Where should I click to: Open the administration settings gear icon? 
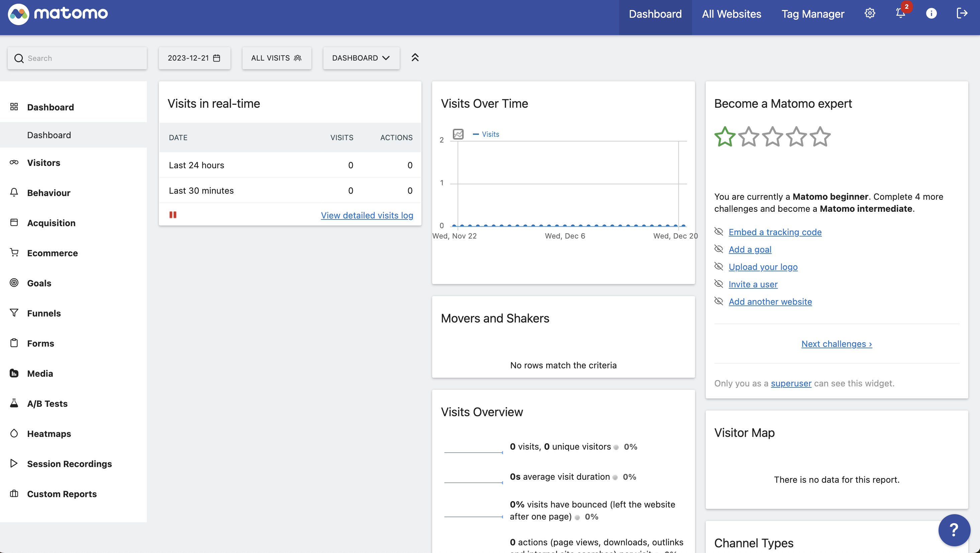tap(870, 14)
